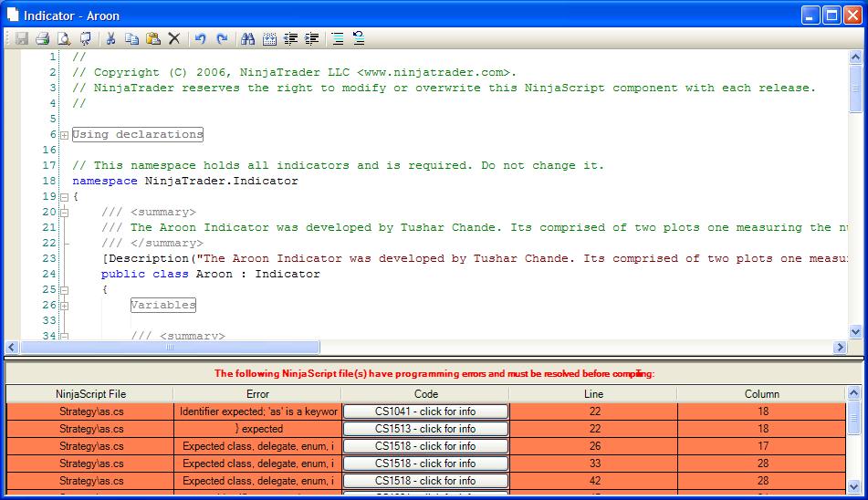Click CS1518 info button on line 26 row
Screen dimensions: 868x500
coord(425,446)
